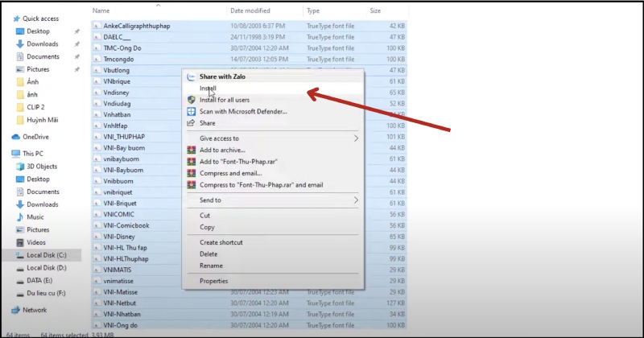
Task: Open the Downloads quick access folder
Action: coord(42,43)
